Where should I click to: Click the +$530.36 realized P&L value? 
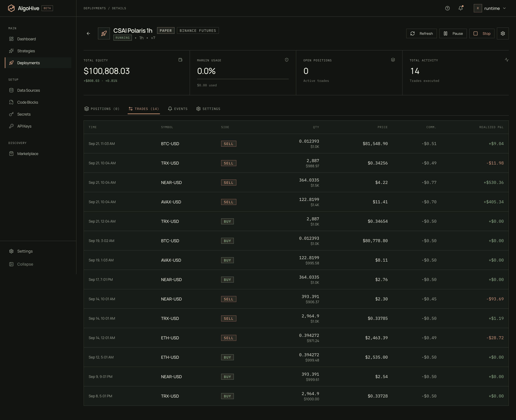click(x=493, y=182)
